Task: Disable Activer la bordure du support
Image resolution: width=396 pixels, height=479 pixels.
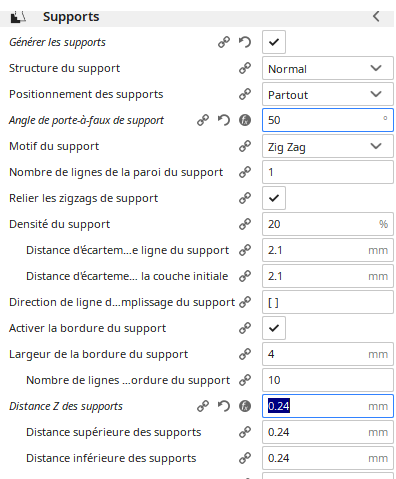Action: (x=274, y=328)
